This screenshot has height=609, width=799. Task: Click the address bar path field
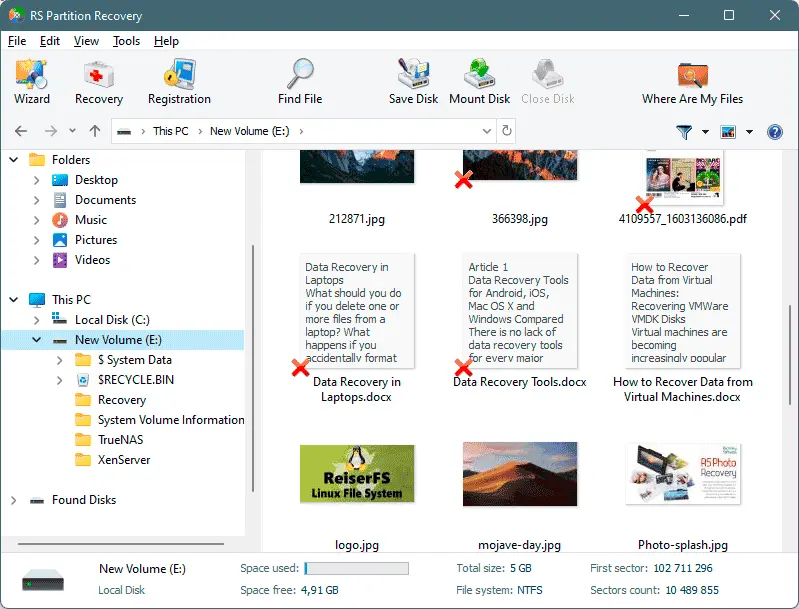coord(304,131)
